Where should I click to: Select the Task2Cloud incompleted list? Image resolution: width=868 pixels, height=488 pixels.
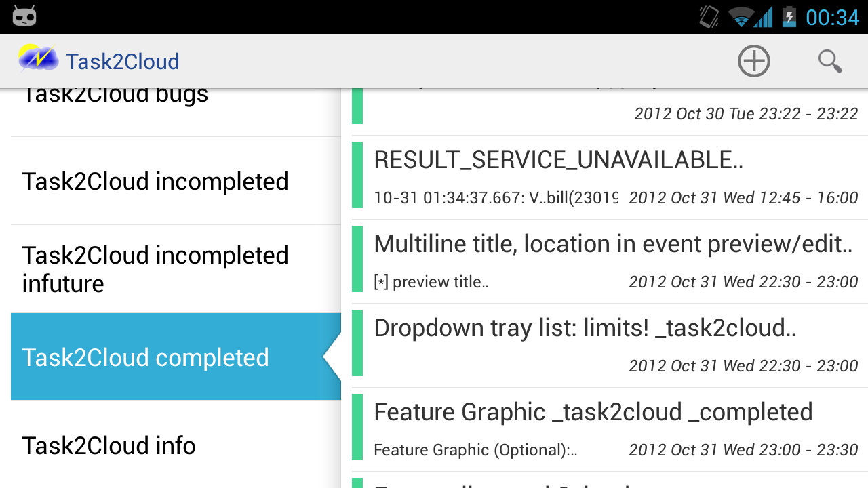[176, 181]
